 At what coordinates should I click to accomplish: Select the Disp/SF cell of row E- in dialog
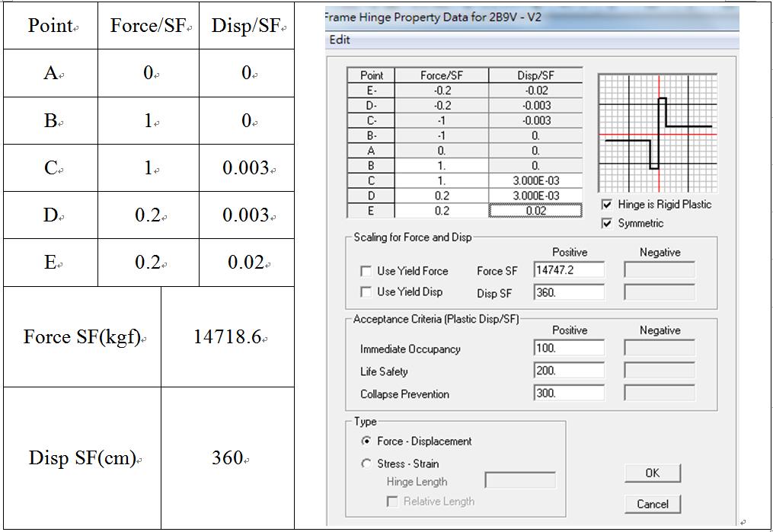(535, 91)
